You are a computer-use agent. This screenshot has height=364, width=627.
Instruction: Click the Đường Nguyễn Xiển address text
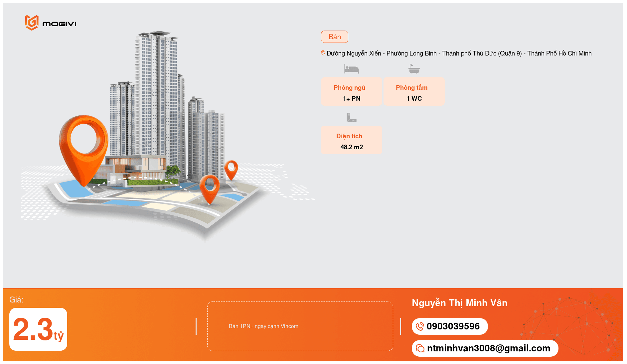[459, 54]
